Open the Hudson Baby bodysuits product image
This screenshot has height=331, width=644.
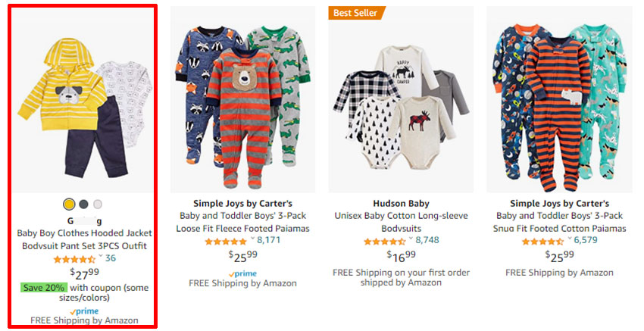tap(401, 102)
